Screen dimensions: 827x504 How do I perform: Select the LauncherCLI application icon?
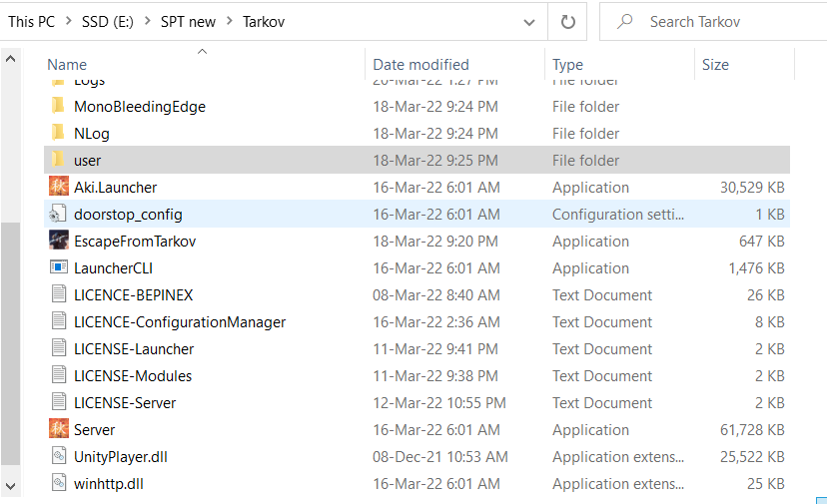tap(59, 267)
